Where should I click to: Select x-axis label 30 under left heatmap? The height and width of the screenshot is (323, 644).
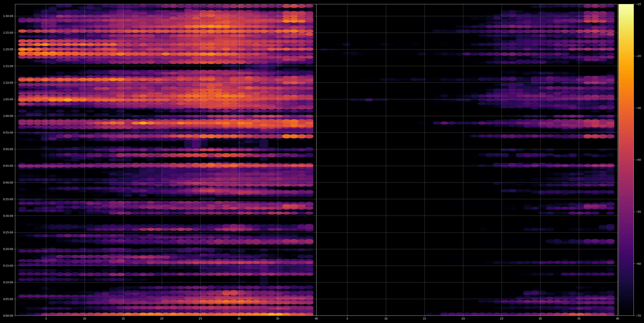pos(239,319)
